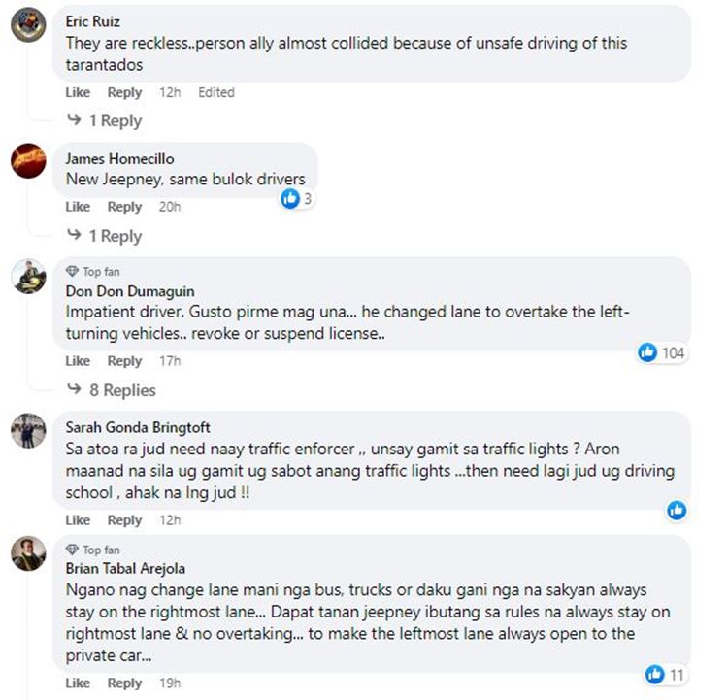View 11 reactions on Brian's comment

click(665, 673)
